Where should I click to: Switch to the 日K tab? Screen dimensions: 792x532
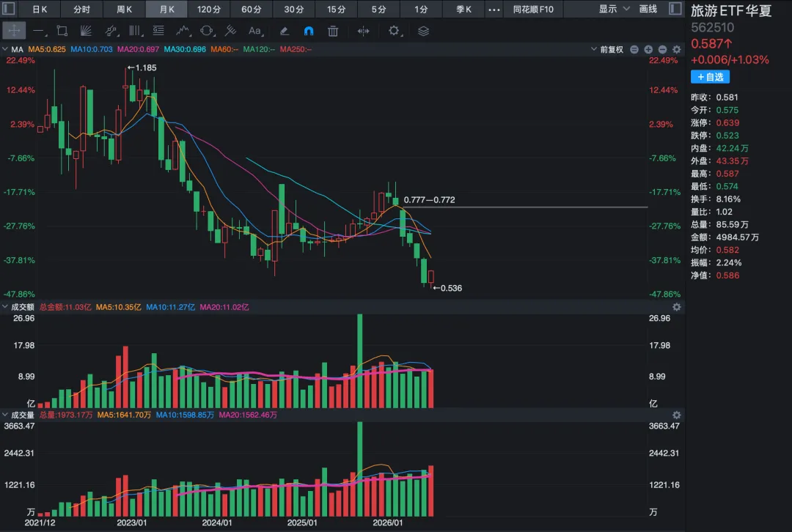point(40,9)
